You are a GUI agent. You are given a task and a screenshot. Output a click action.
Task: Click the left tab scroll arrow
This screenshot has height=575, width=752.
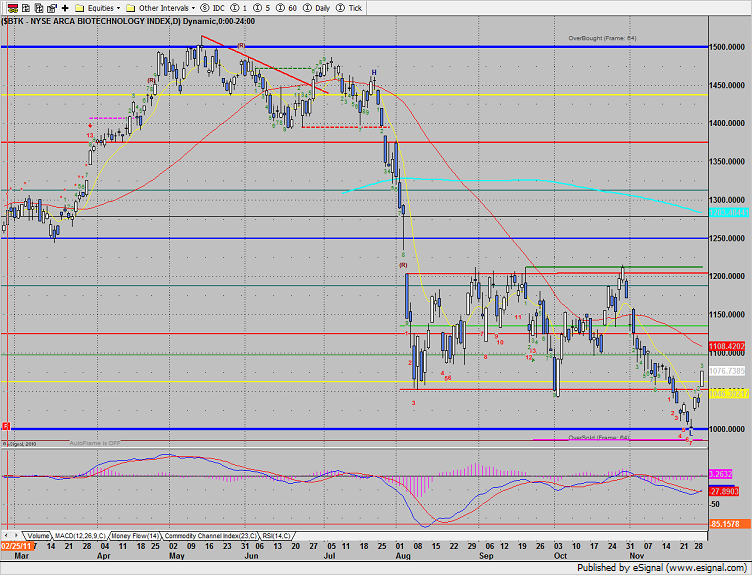pos(6,535)
